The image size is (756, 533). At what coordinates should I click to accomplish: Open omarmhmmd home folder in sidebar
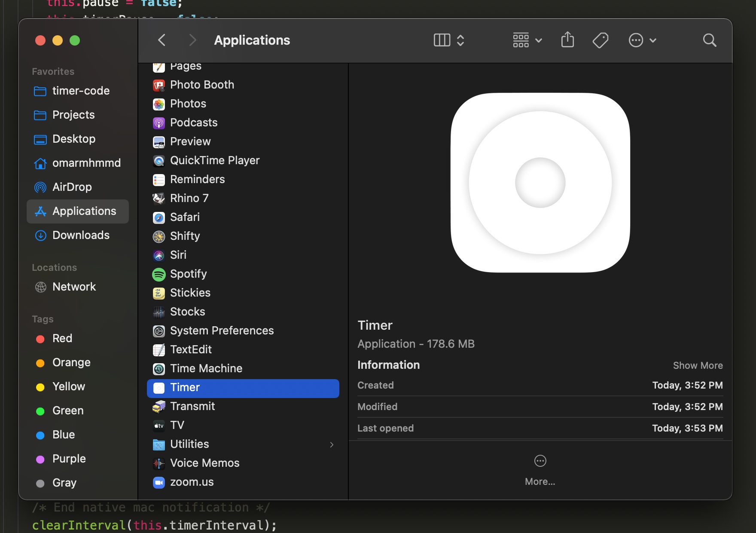click(x=78, y=163)
